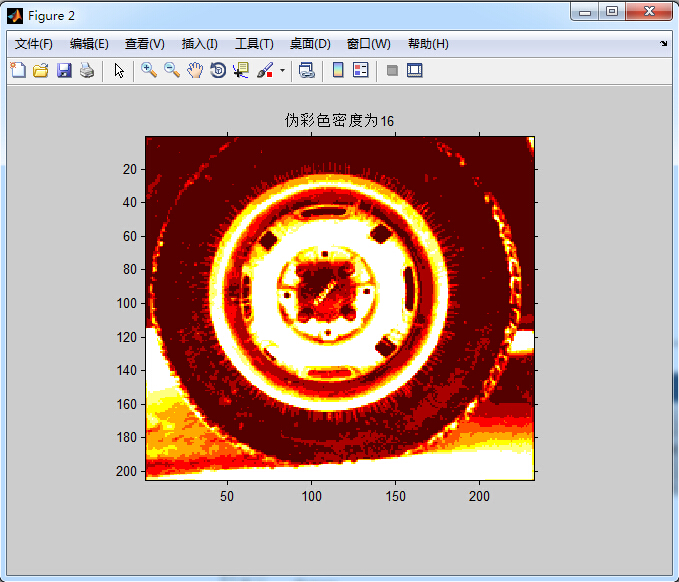Activate the Zoom Out magnifier tool
The image size is (679, 582).
(x=172, y=70)
